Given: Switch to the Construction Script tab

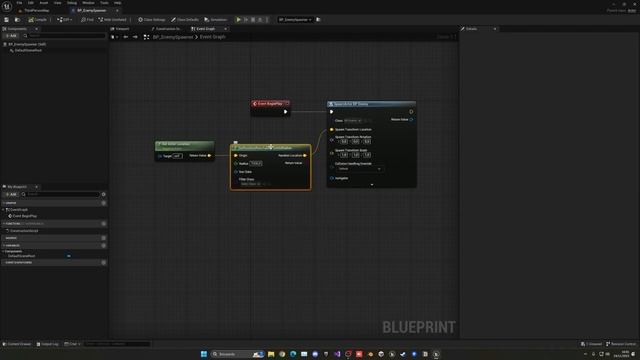Looking at the screenshot, I should [x=166, y=29].
